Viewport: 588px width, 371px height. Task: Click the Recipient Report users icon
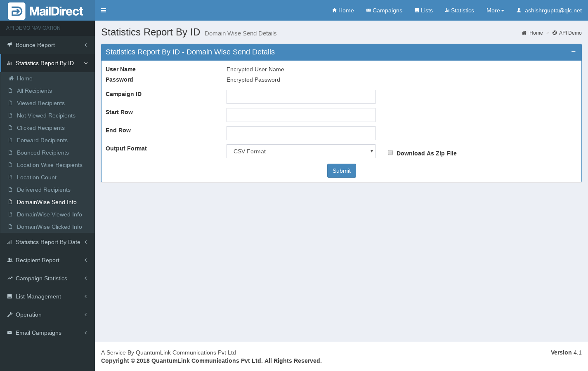[x=10, y=260]
